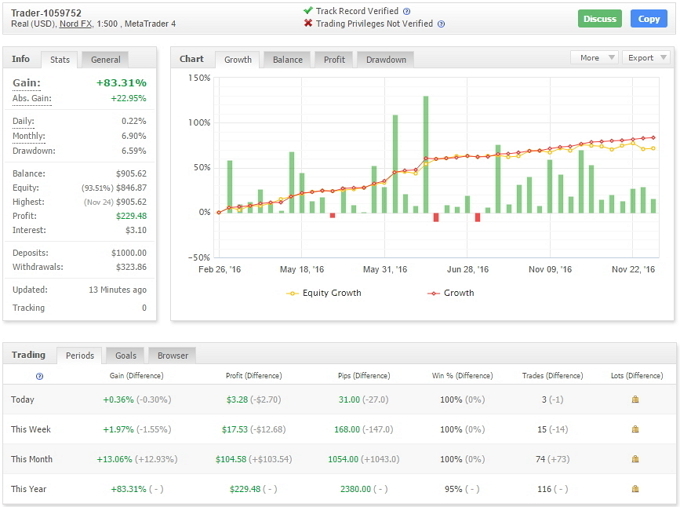Click the +1.97% This Week gain
The image size is (680, 507).
pyautogui.click(x=118, y=429)
